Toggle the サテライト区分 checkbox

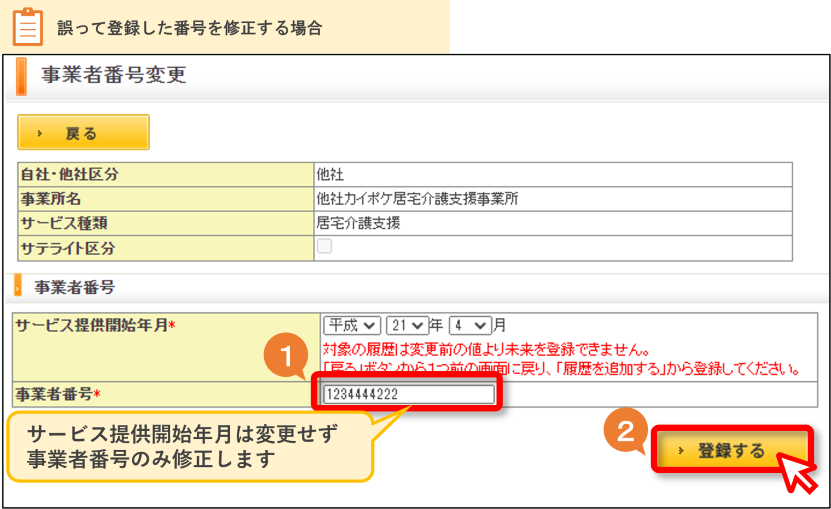(x=324, y=246)
